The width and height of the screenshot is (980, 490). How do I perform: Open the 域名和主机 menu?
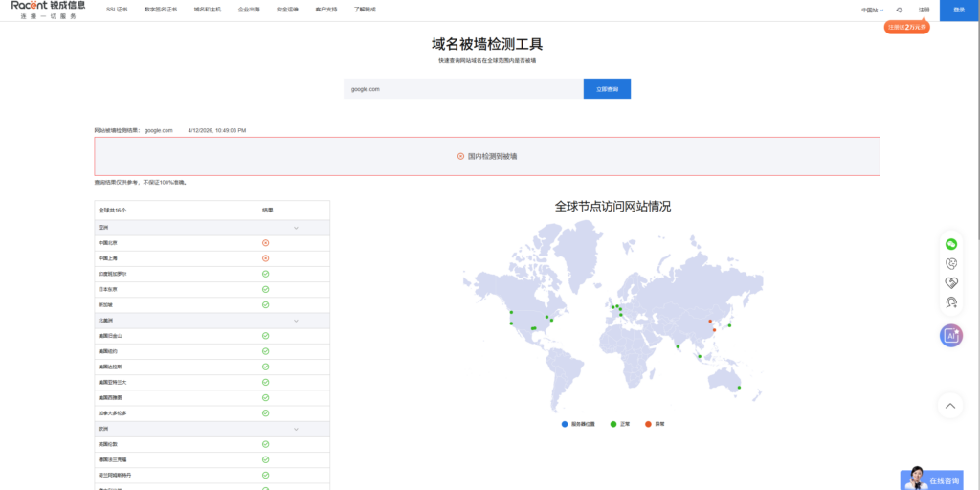click(207, 10)
